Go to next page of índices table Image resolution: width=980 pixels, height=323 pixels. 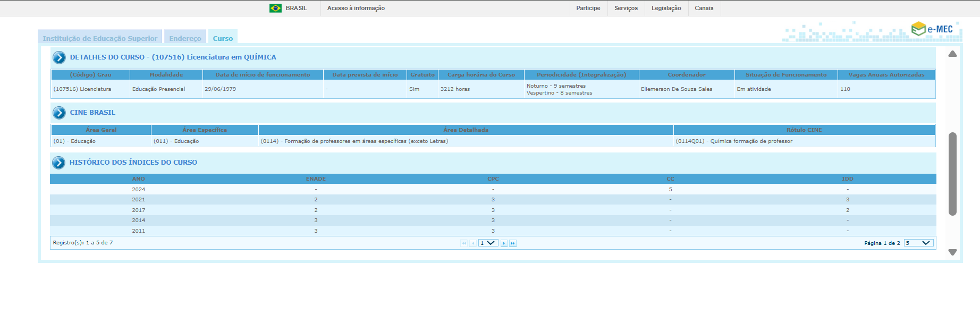(x=504, y=243)
